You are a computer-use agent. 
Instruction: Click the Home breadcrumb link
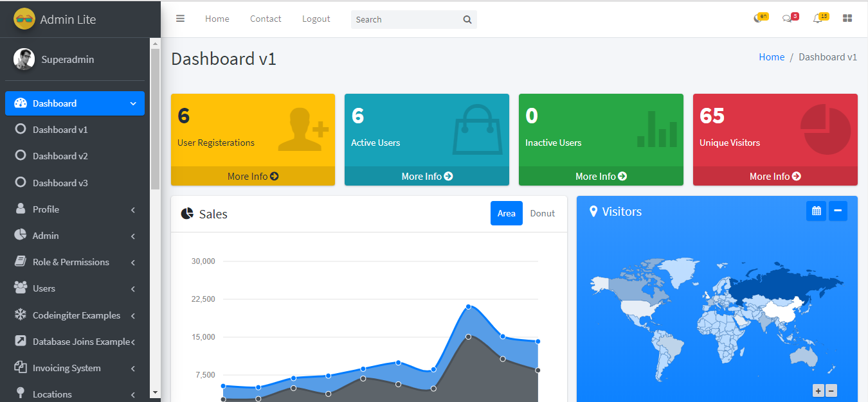tap(771, 57)
